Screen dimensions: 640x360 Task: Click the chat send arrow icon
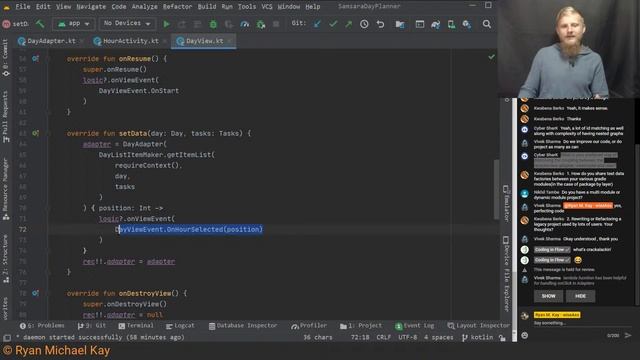pyautogui.click(x=628, y=335)
